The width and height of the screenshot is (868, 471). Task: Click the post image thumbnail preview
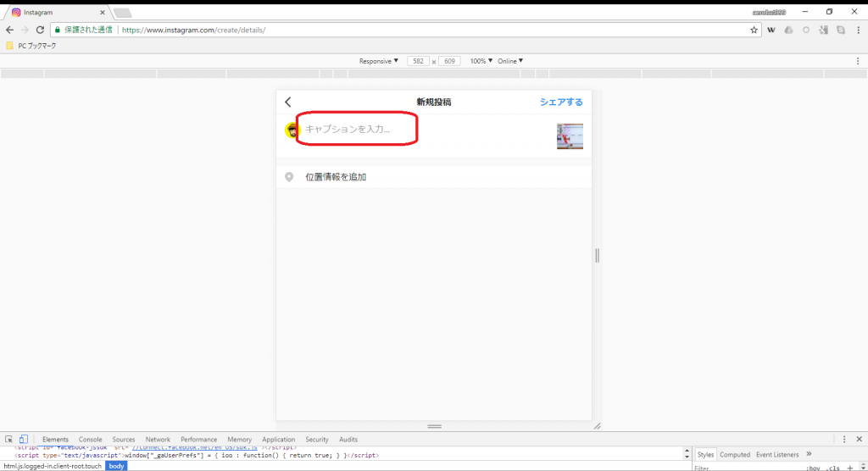(570, 136)
